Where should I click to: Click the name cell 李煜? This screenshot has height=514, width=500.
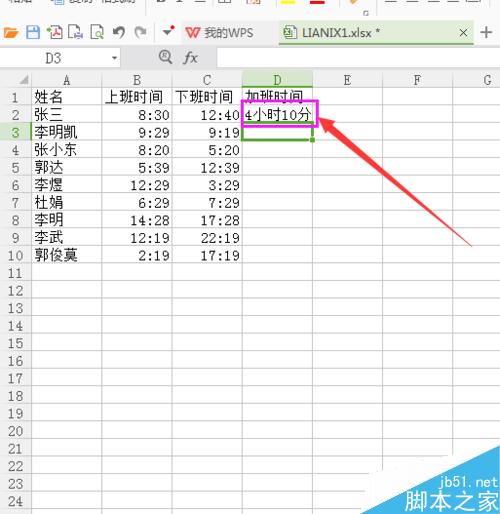(x=67, y=185)
